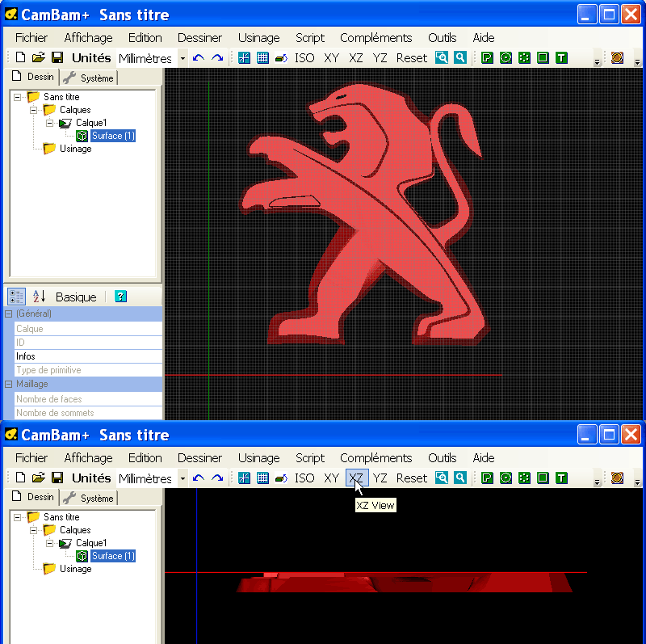
Task: Toggle alphabetical A-Z sort icon
Action: [x=39, y=297]
